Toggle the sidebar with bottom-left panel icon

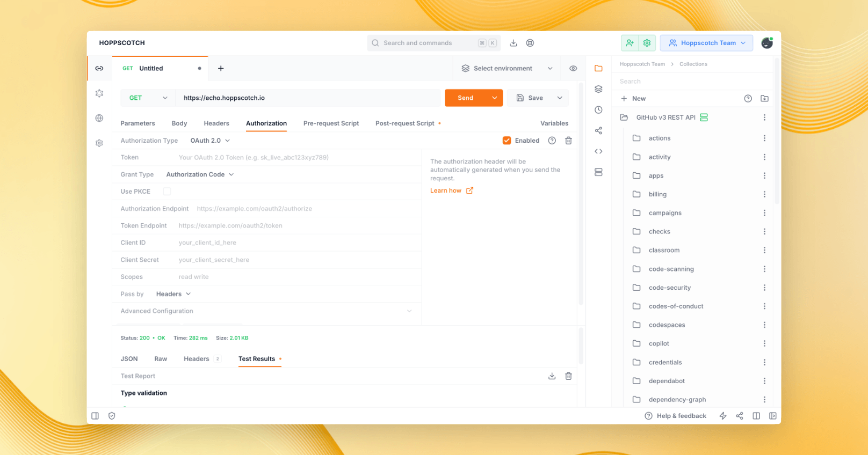[95, 416]
